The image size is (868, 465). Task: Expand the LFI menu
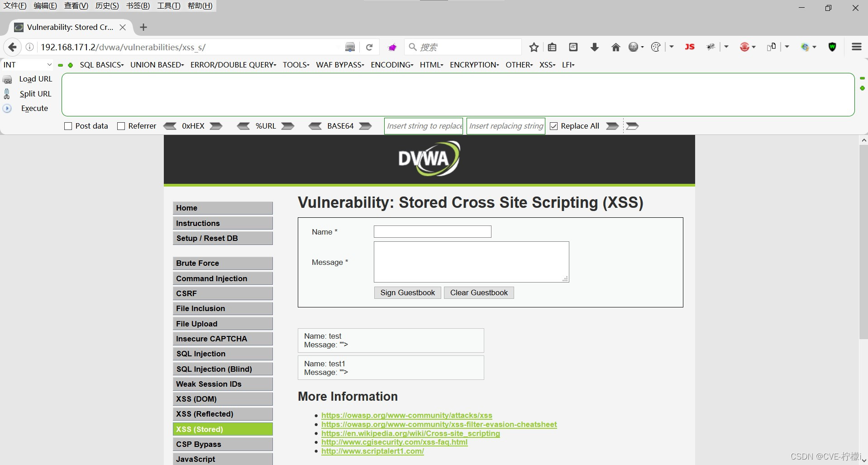568,65
